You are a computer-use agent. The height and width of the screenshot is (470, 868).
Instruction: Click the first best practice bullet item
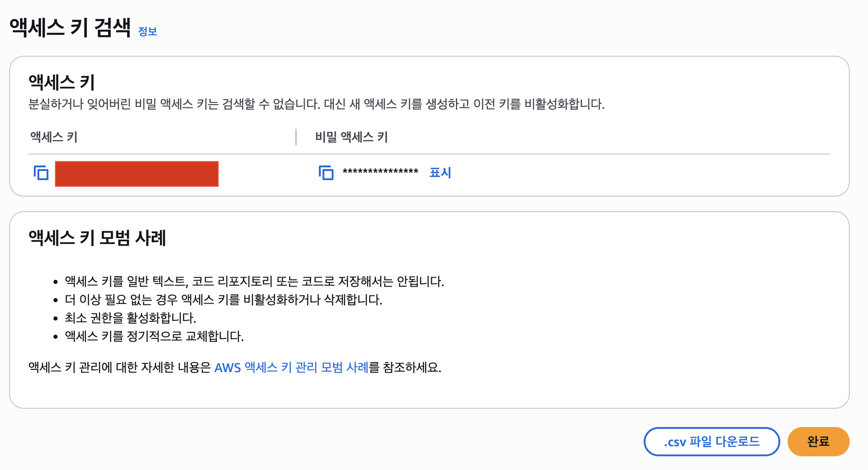point(254,281)
